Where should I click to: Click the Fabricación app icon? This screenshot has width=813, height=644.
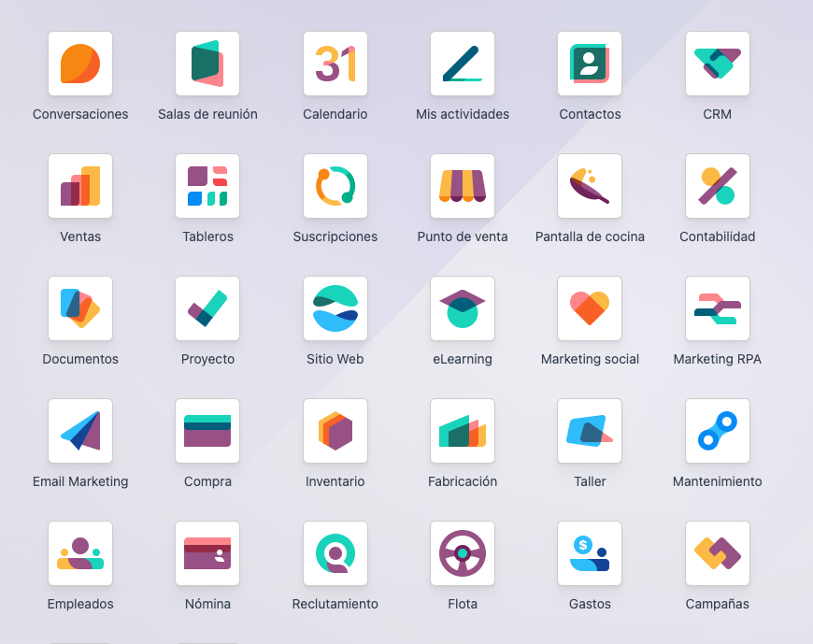click(463, 431)
